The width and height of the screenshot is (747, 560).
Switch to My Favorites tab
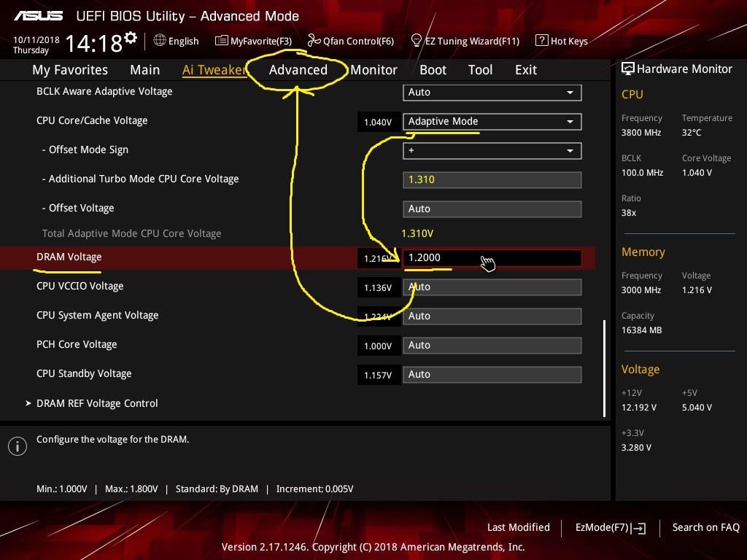pyautogui.click(x=70, y=70)
